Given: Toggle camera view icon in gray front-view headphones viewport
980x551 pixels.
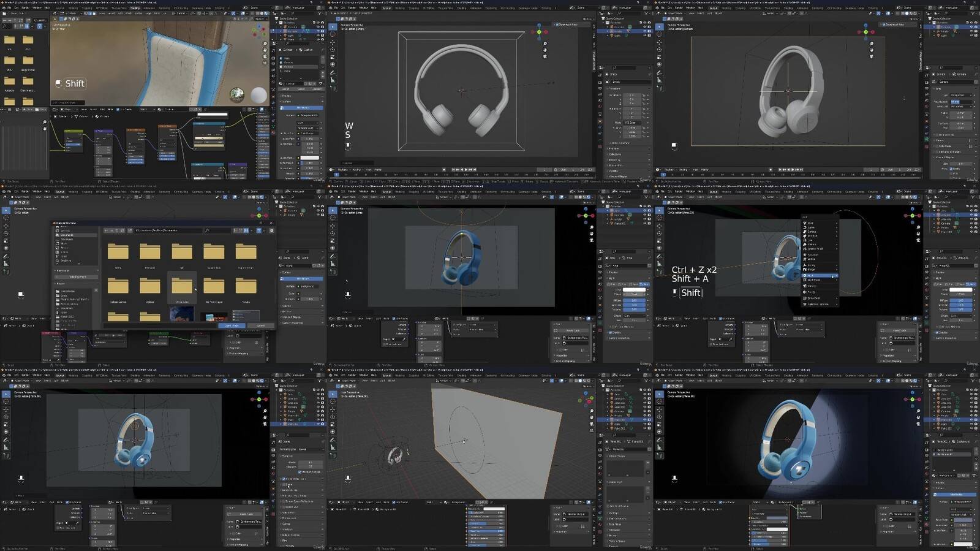Looking at the screenshot, I should (545, 56).
